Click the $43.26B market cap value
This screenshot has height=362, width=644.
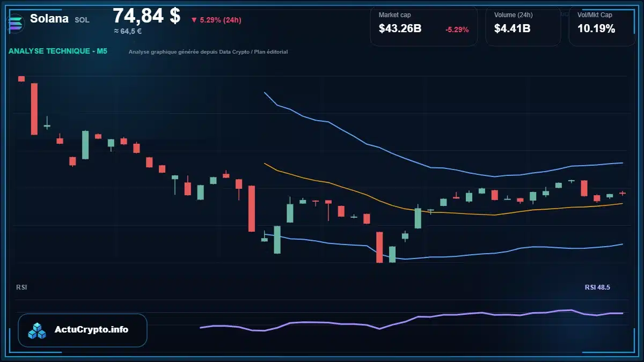400,29
